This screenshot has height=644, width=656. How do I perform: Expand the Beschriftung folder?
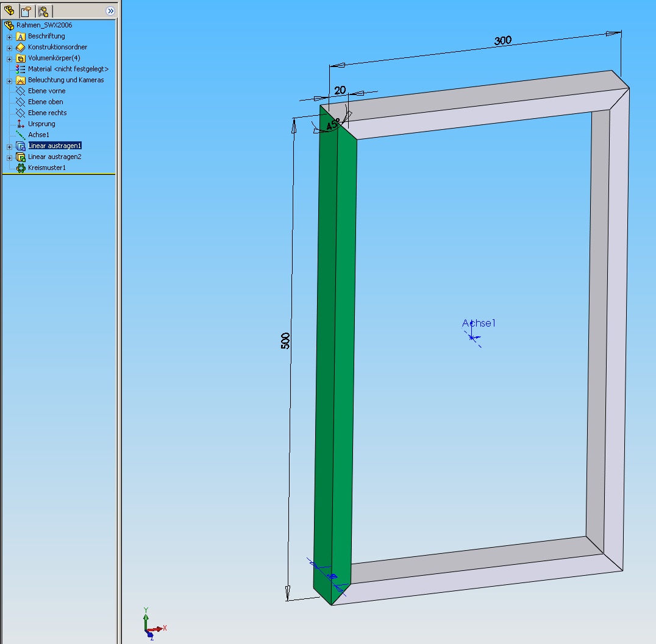[x=9, y=37]
